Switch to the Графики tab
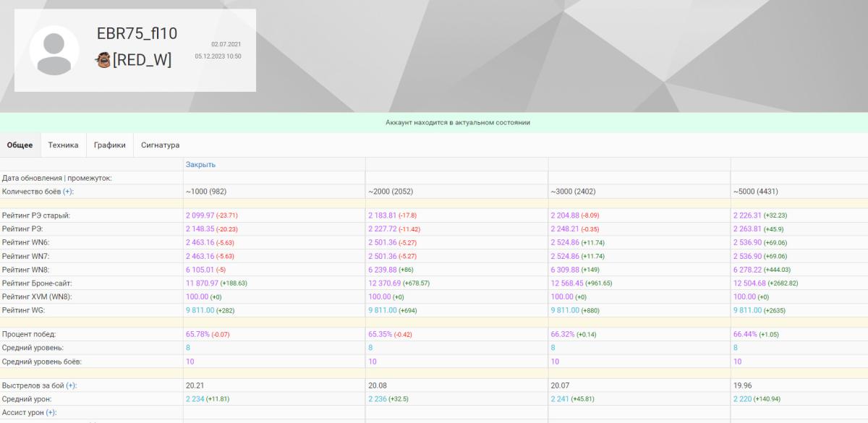 click(x=109, y=145)
